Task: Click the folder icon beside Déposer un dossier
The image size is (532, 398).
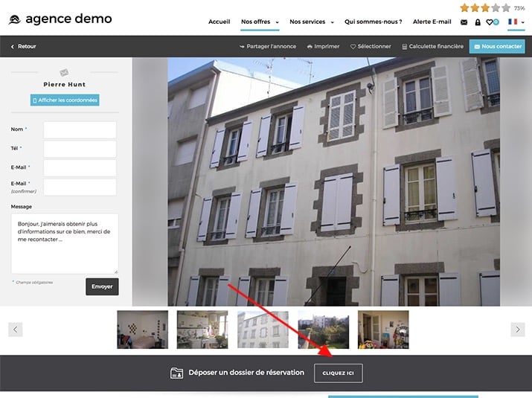Action: (x=176, y=373)
